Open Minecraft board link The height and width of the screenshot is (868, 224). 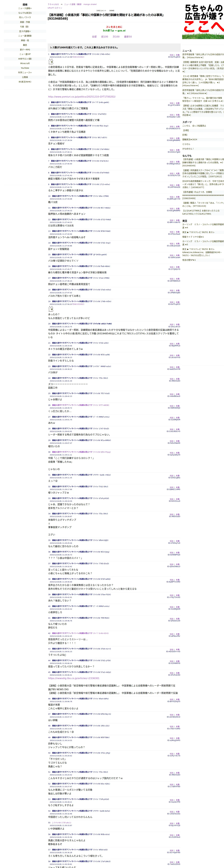click(x=25, y=63)
